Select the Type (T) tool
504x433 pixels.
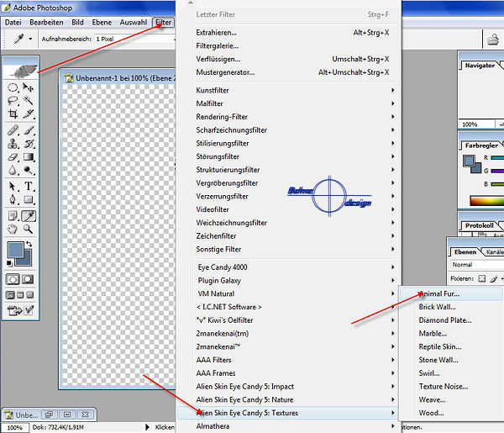pyautogui.click(x=29, y=186)
